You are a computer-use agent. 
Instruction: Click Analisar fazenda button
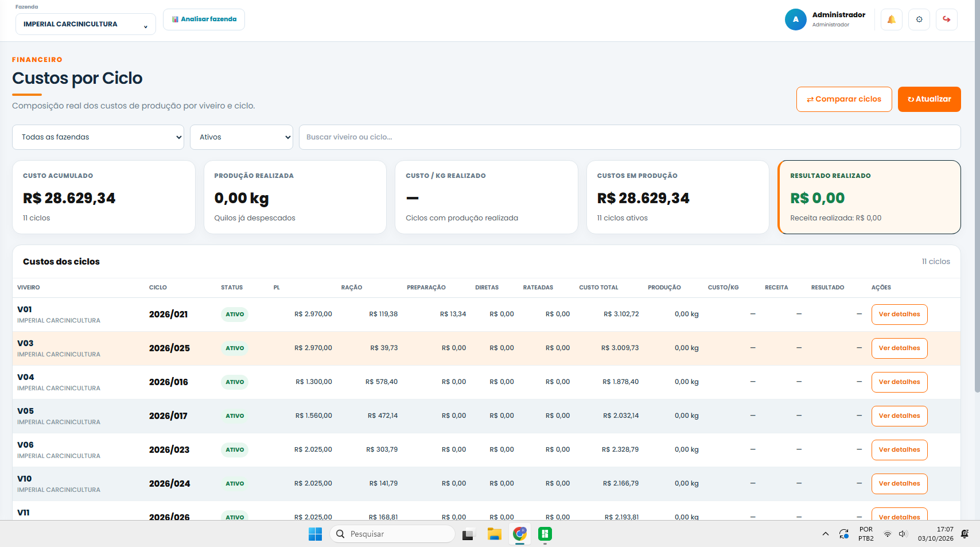204,20
